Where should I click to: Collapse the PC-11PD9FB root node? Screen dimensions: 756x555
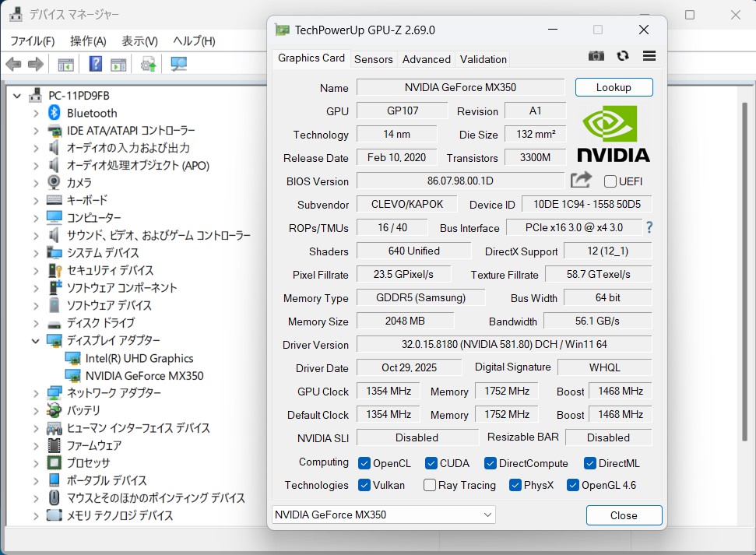(x=17, y=96)
